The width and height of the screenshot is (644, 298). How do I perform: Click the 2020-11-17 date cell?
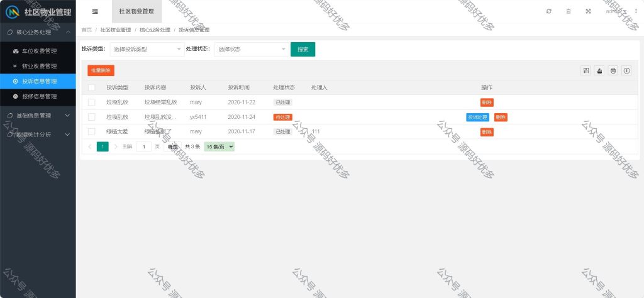241,132
